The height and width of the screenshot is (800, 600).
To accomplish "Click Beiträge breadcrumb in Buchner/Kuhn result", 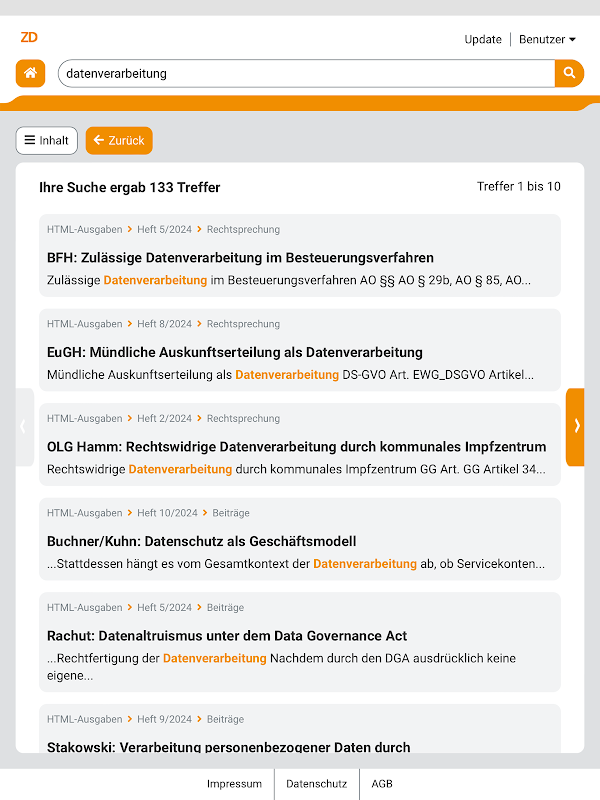I will 231,513.
